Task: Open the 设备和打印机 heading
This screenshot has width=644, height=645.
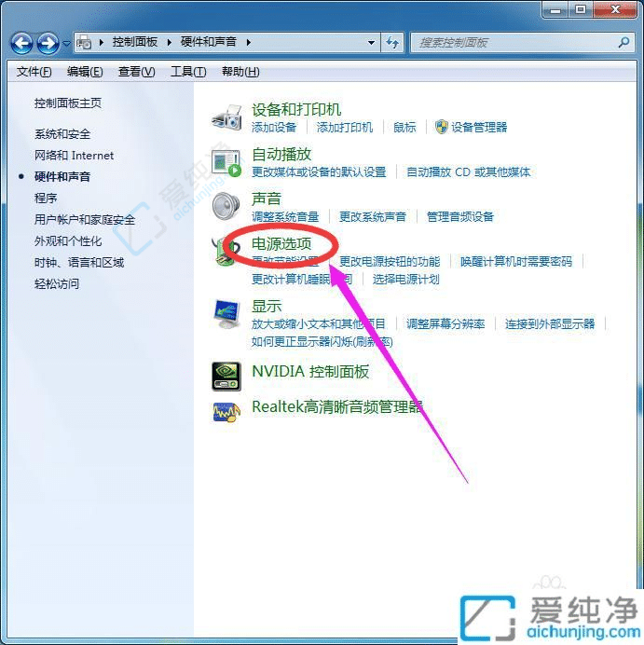Action: [x=296, y=109]
